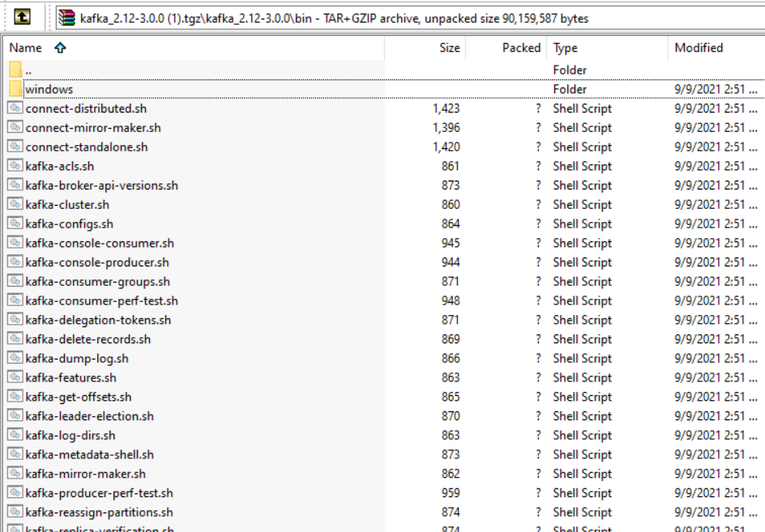Select the kafka-dump-log.sh file icon
This screenshot has width=765, height=532.
tap(15, 358)
